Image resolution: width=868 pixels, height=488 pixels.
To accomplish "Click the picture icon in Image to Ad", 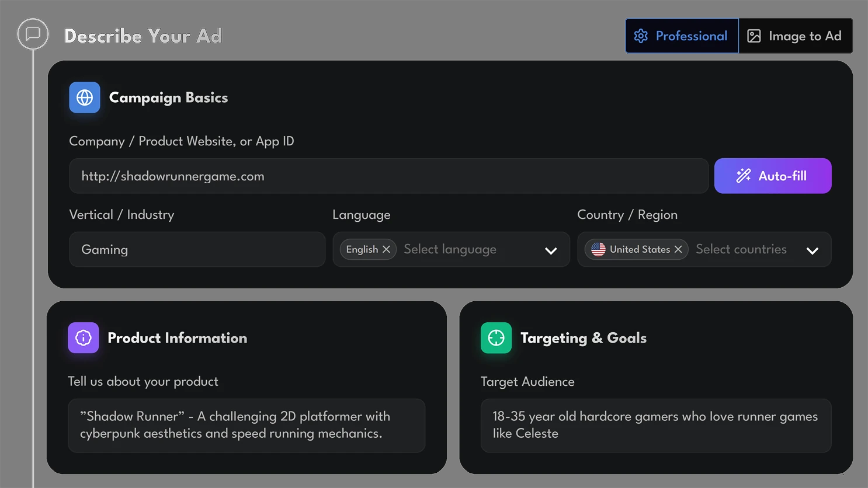I will 754,36.
